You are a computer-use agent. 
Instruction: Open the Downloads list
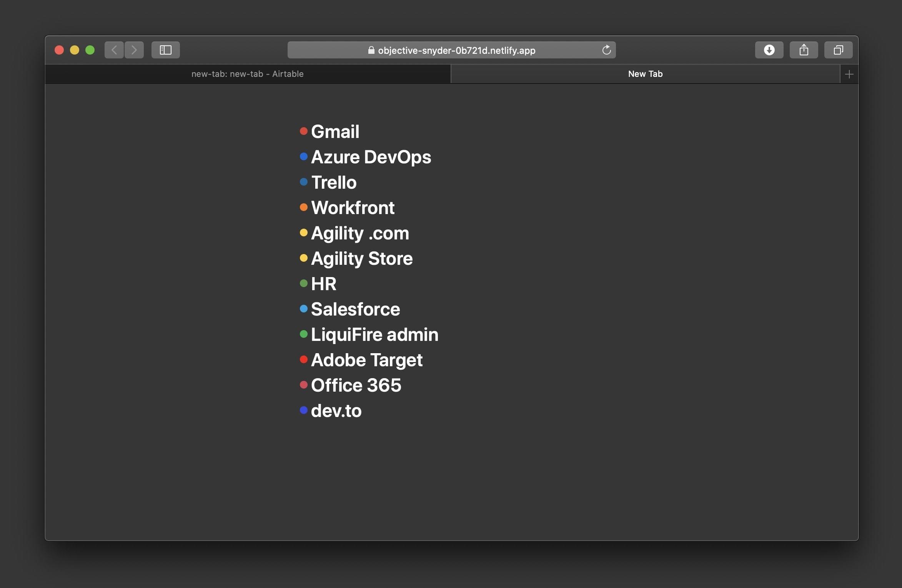click(x=769, y=50)
